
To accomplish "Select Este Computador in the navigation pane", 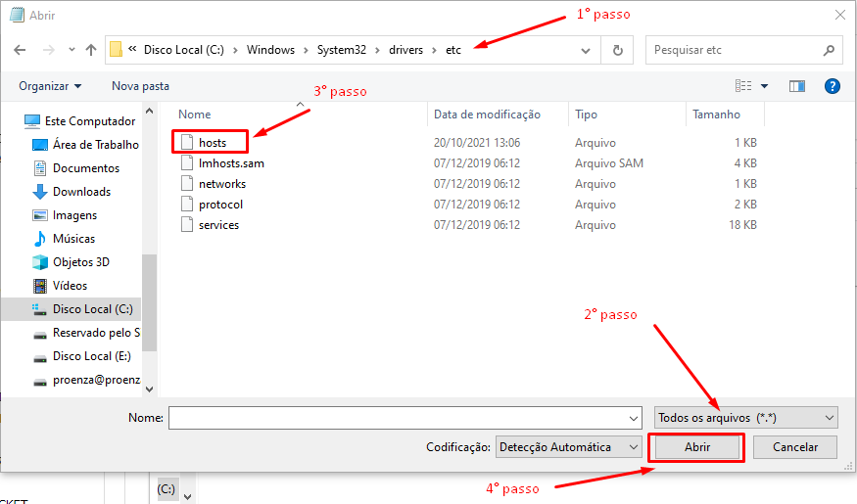I will pyautogui.click(x=79, y=121).
